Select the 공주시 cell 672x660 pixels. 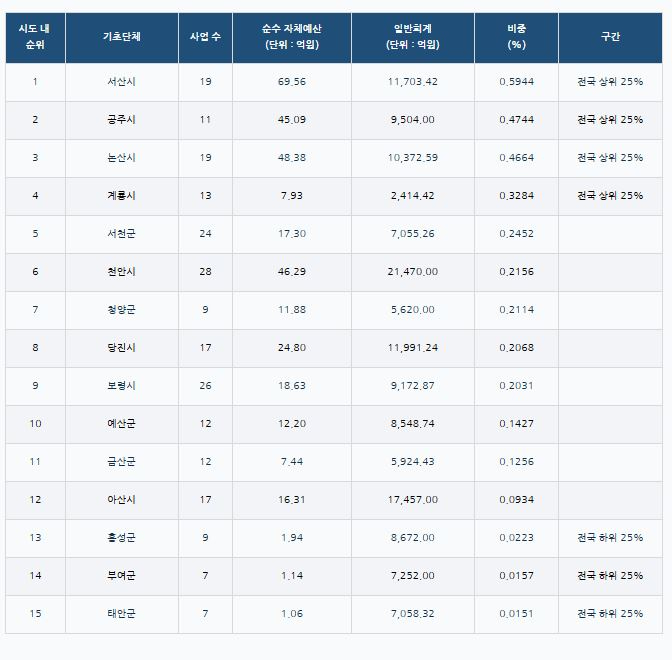point(122,120)
